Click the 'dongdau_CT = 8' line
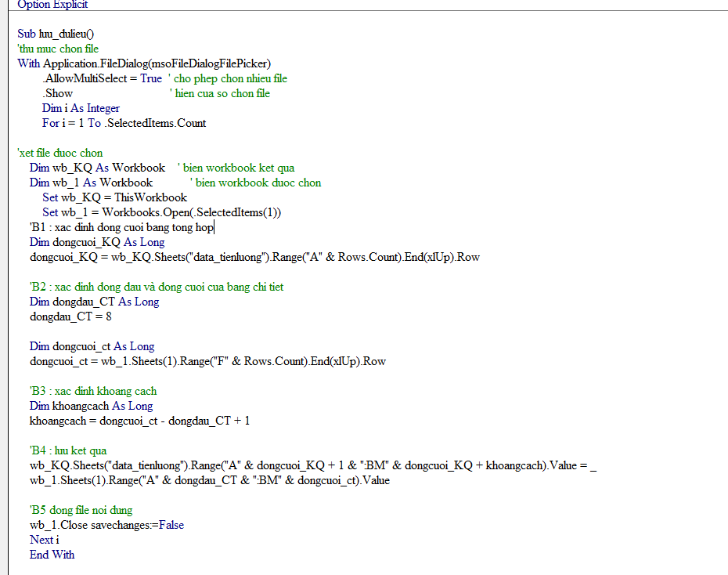This screenshot has height=575, width=728. pos(70,316)
